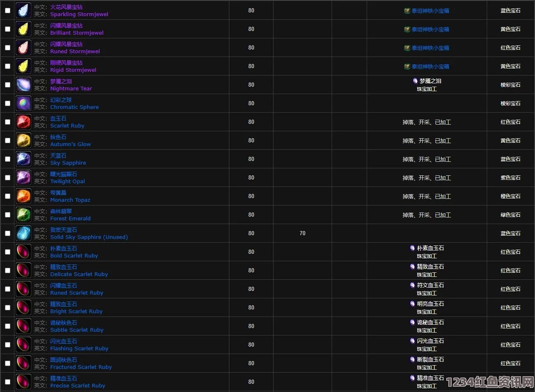535x392 pixels.
Task: Check the Bold Scarlet Ruby row checkbox
Action: [x=7, y=252]
